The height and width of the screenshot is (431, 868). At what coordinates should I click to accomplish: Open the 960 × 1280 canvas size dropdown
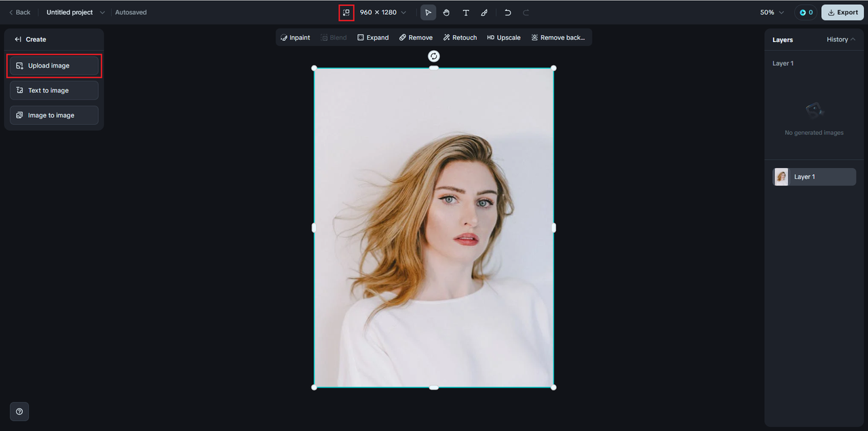click(383, 12)
